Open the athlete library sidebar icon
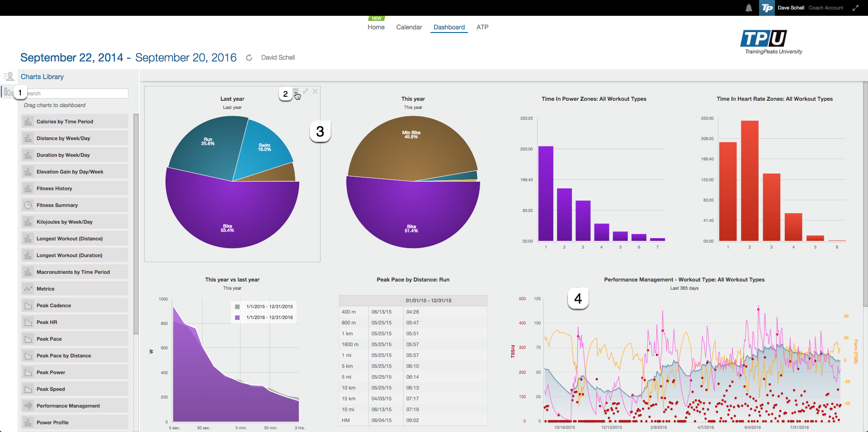 pyautogui.click(x=9, y=76)
